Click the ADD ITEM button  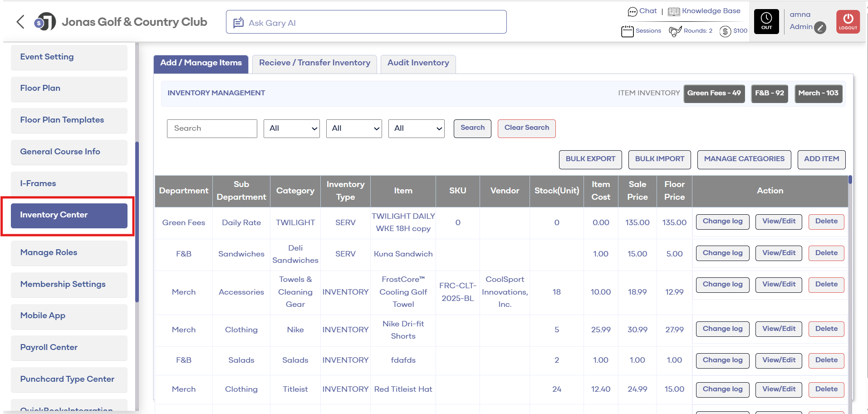point(821,159)
